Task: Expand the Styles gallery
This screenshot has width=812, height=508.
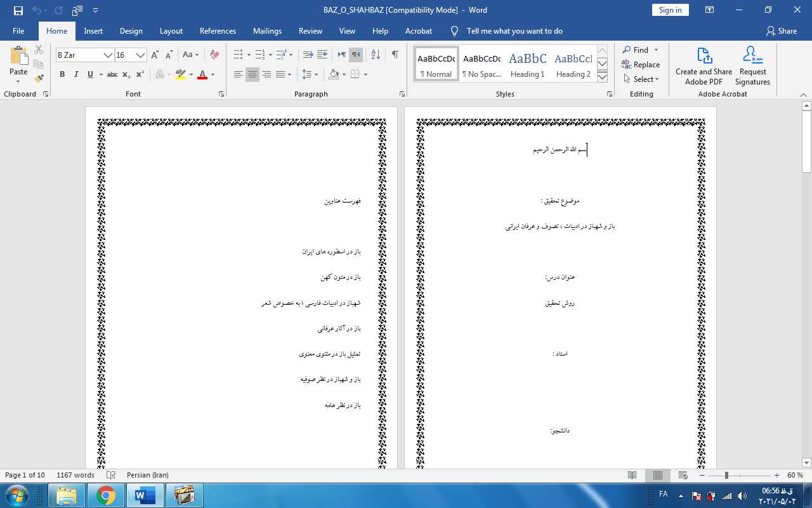Action: 602,77
